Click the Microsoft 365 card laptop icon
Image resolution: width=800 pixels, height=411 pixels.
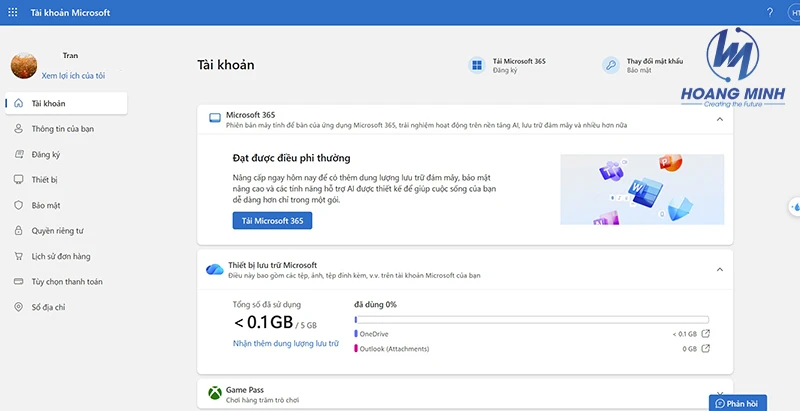click(x=215, y=118)
